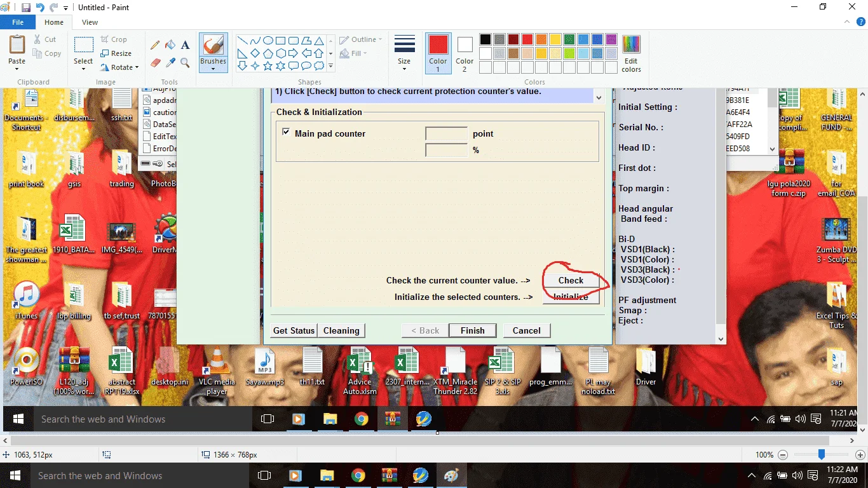Click the Undo arrow in title bar
The image size is (868, 488).
tap(41, 8)
